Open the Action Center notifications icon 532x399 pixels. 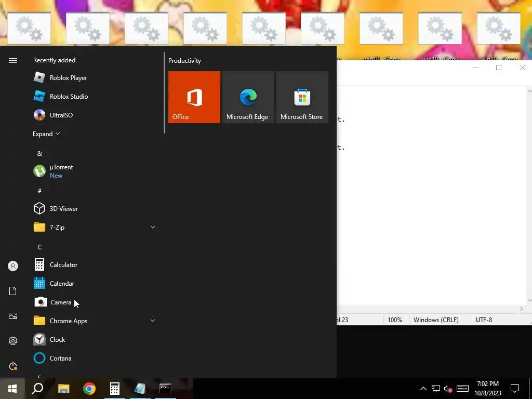point(515,389)
